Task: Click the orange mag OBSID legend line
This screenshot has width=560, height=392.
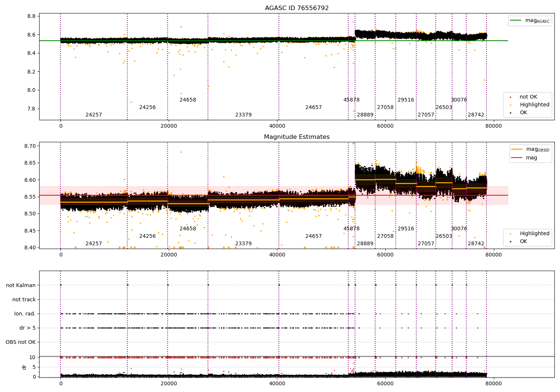Action: tap(517, 149)
